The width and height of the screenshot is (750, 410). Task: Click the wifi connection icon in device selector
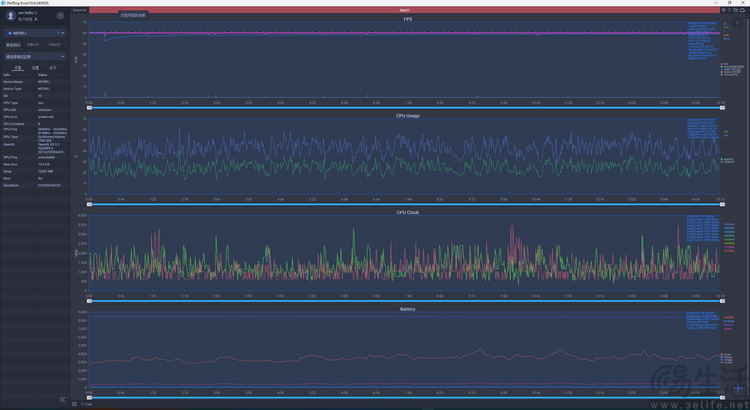[58, 33]
